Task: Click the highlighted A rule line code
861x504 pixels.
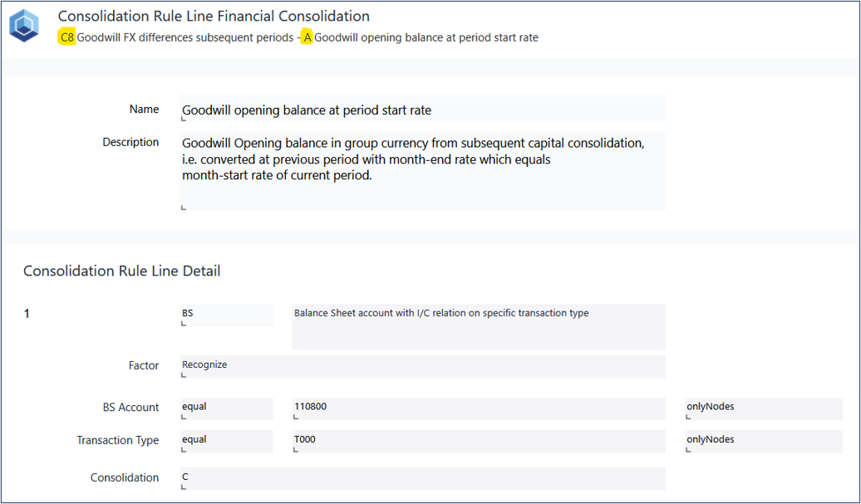Action: coord(307,37)
